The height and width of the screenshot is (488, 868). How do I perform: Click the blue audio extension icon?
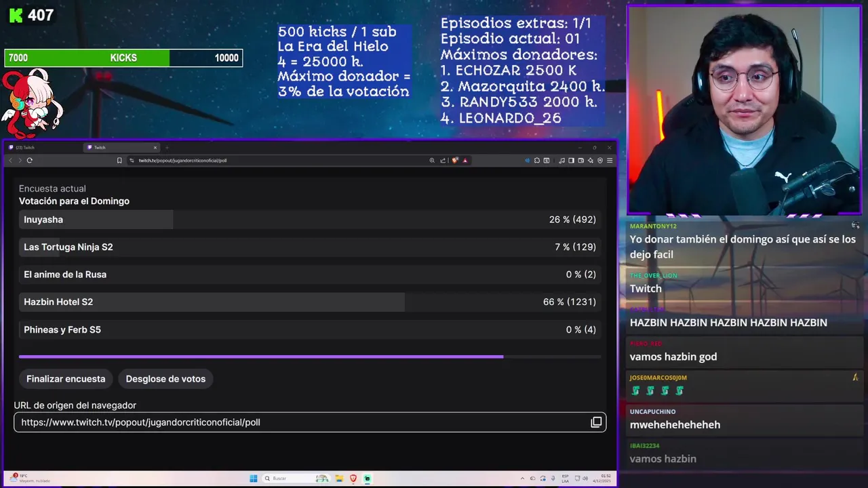point(528,161)
